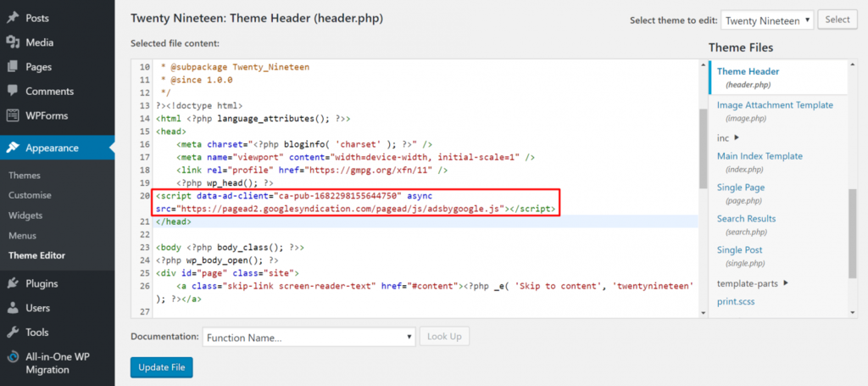Click the Media icon in sidebar
868x386 pixels.
coord(13,42)
